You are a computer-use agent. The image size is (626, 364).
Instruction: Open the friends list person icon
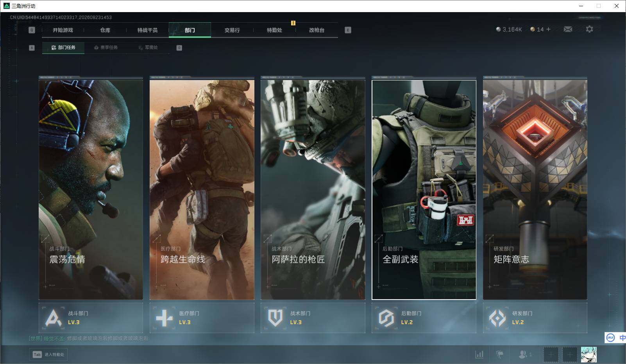pyautogui.click(x=523, y=355)
